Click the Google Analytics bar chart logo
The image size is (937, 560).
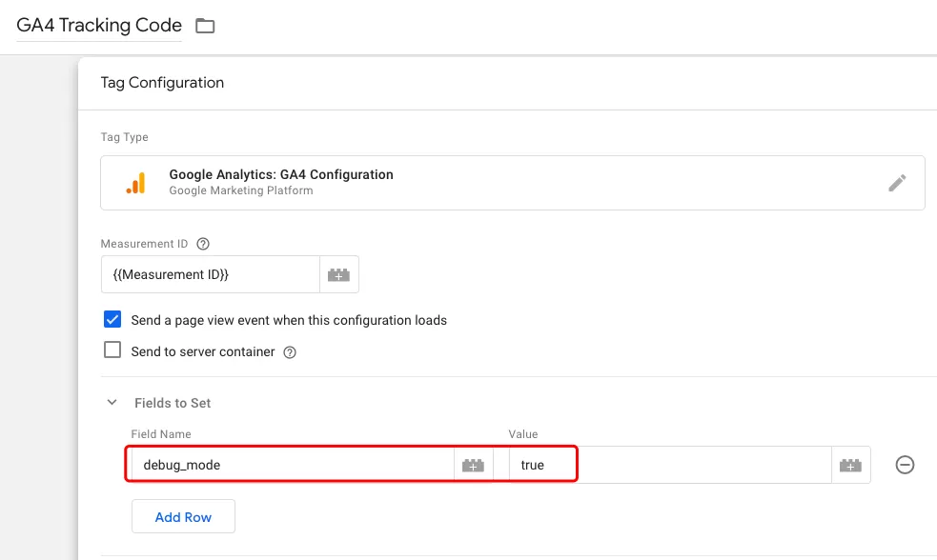click(135, 183)
